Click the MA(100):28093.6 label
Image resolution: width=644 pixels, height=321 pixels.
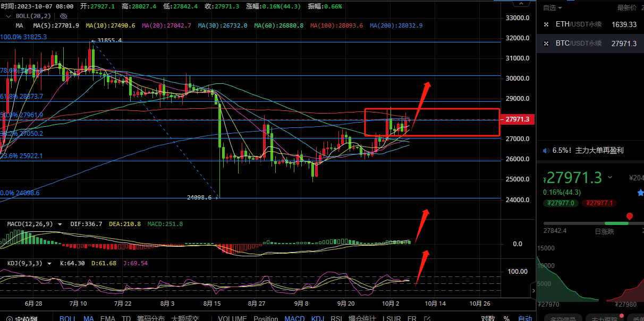[x=337, y=25]
